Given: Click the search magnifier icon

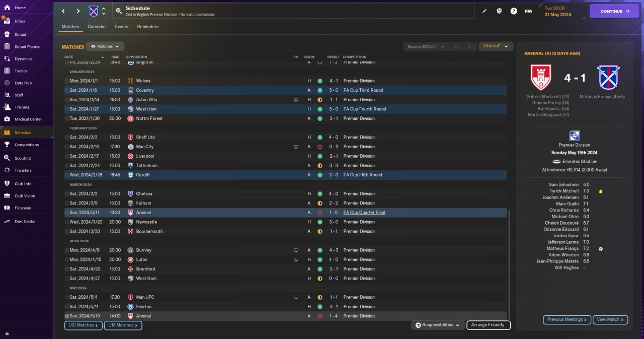Looking at the screenshot, I should [119, 11].
